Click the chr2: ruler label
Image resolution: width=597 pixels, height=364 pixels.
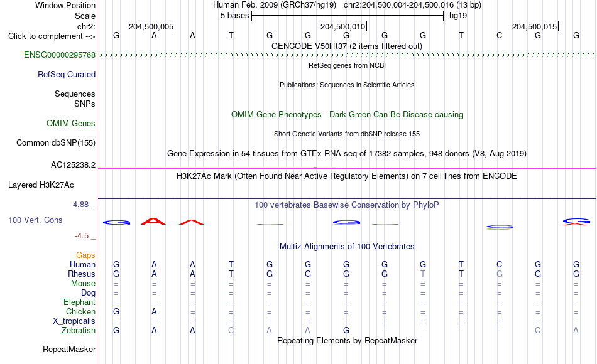click(x=86, y=26)
